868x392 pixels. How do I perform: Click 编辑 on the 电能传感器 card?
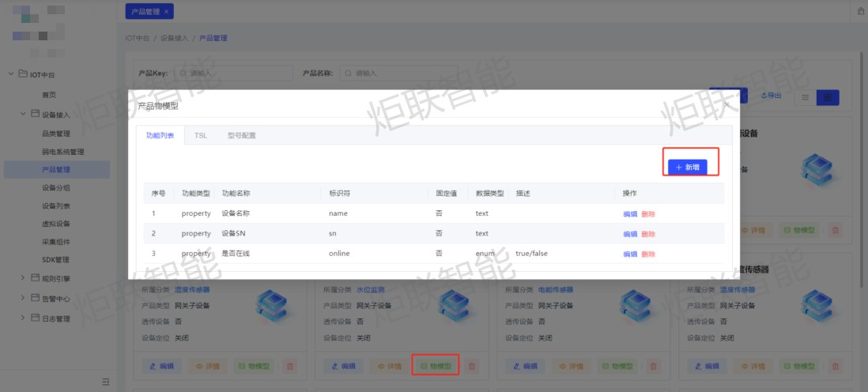pos(526,366)
